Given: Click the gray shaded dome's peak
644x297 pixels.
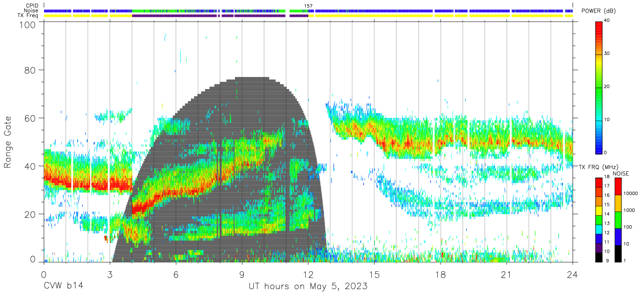Looking at the screenshot, I should point(253,78).
